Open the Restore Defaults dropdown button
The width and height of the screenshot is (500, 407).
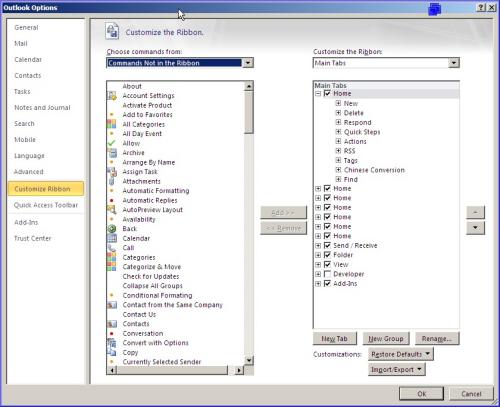[401, 354]
